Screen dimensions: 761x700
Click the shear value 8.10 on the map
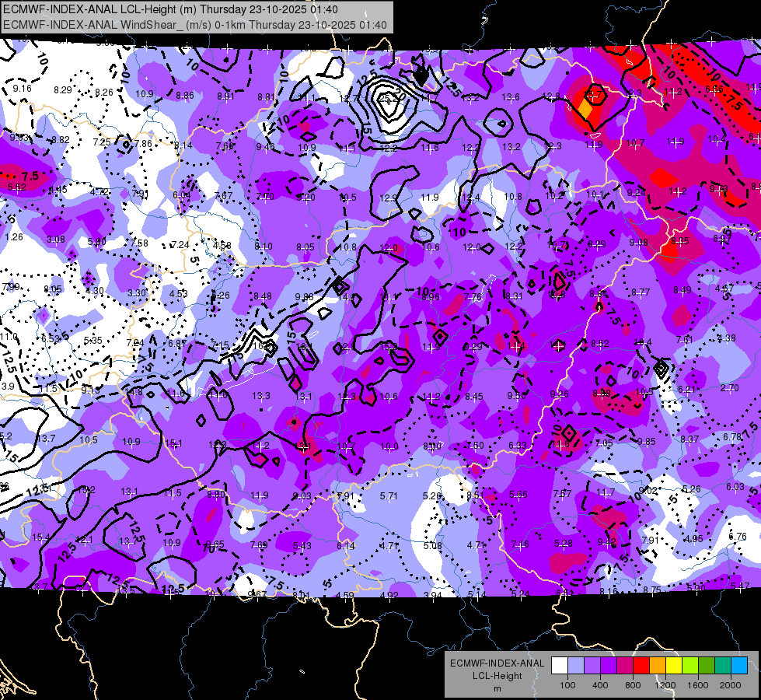264,247
